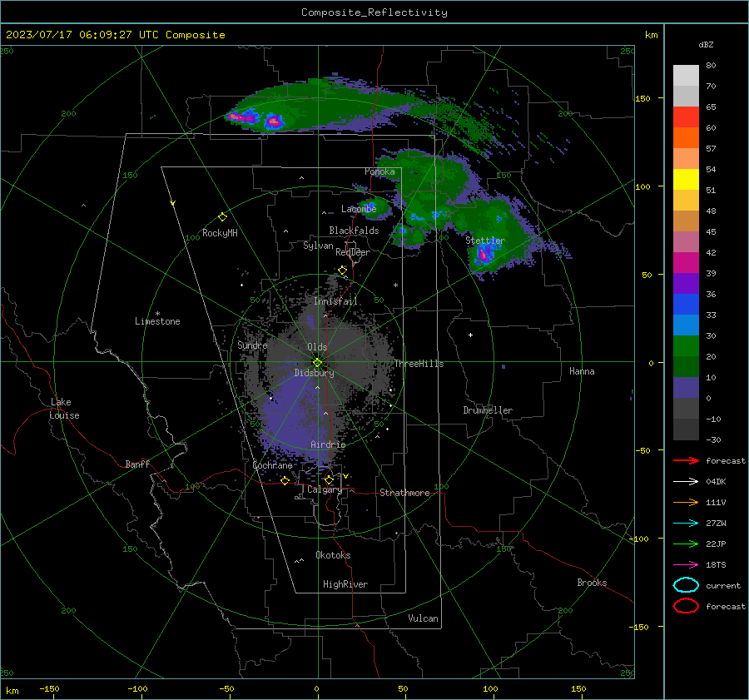
Task: Click the RedDeer city label
Action: pos(353,252)
